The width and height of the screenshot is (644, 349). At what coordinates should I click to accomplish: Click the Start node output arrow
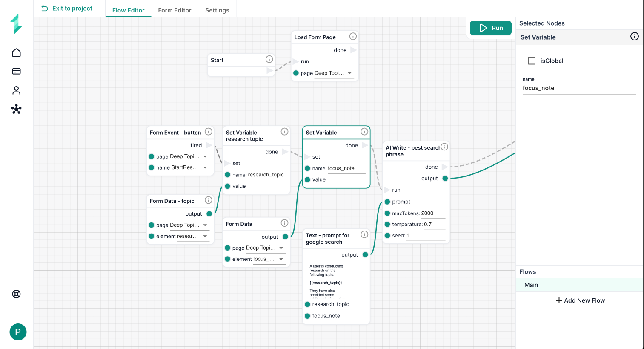coord(269,71)
